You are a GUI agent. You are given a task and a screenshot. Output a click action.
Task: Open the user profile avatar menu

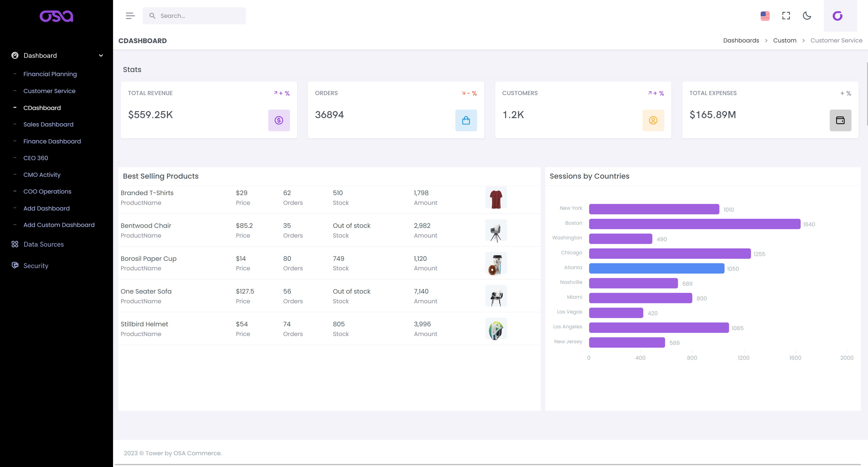(x=838, y=16)
